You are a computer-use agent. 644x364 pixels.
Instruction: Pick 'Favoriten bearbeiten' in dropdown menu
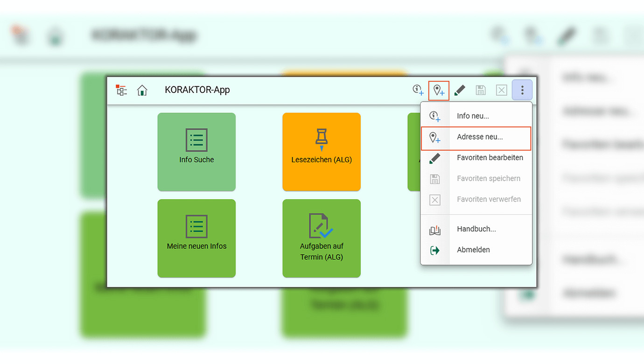pyautogui.click(x=490, y=158)
